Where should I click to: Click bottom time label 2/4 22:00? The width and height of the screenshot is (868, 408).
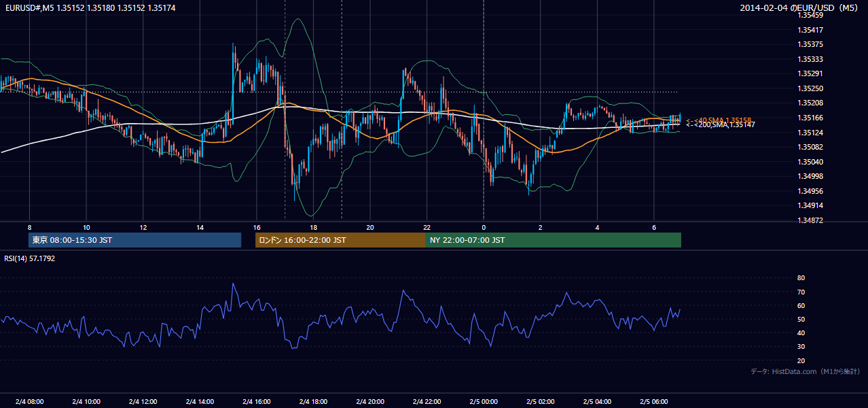(x=427, y=401)
